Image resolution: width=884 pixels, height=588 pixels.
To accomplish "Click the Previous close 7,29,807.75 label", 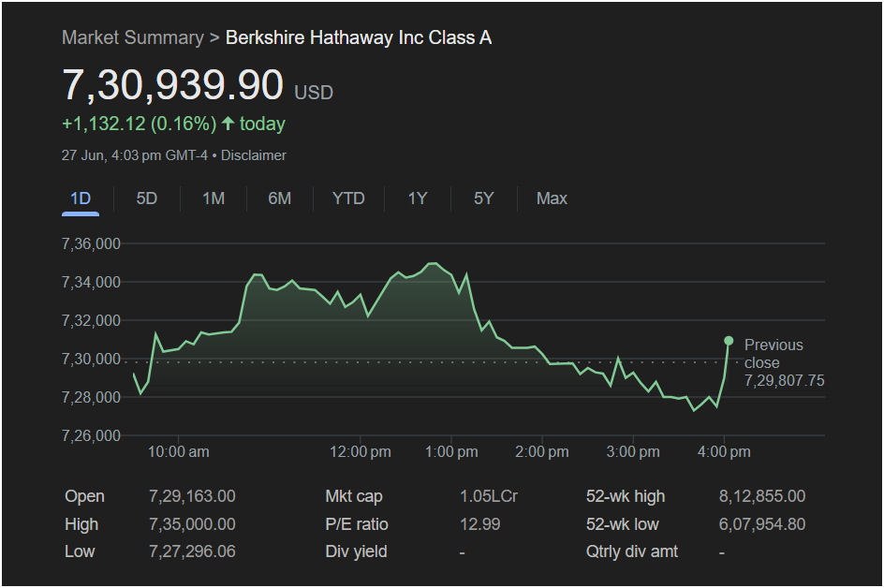I will pos(784,362).
